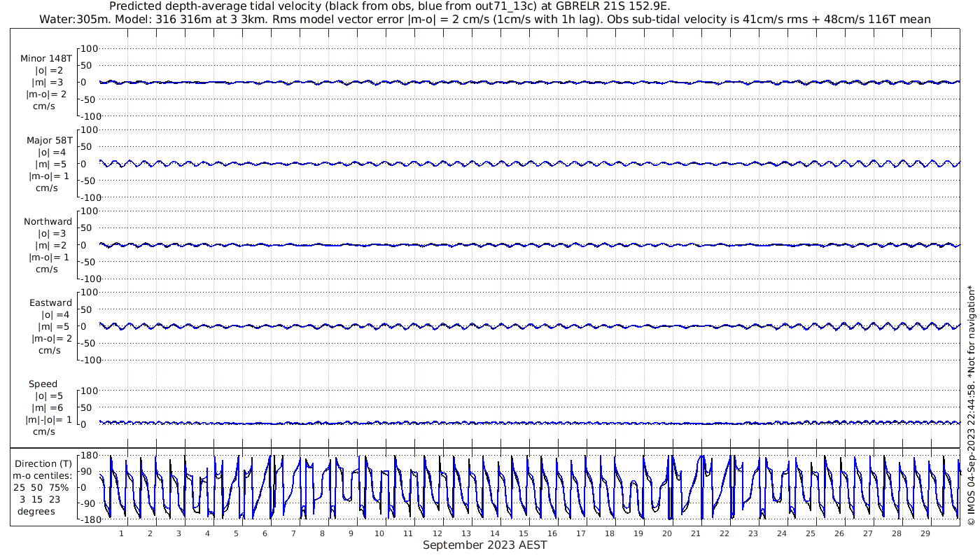This screenshot has width=980, height=560.
Task: Click day tick label '5' on x-axis
Action: coord(237,533)
